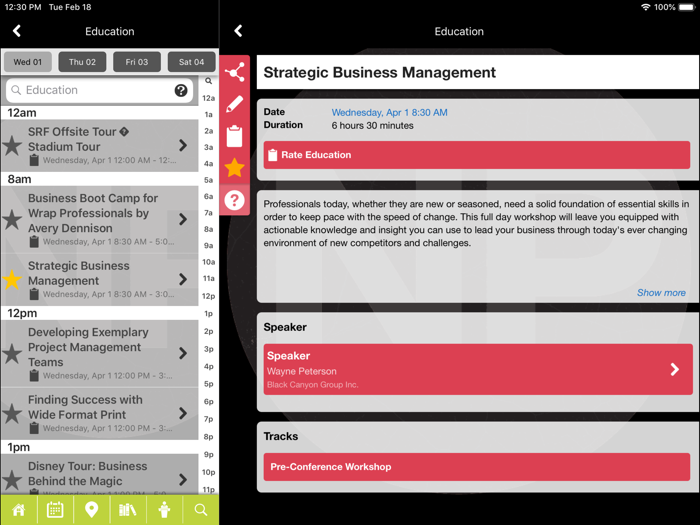Image resolution: width=700 pixels, height=525 pixels.
Task: Jump to 8a in time index
Action: coord(208,229)
